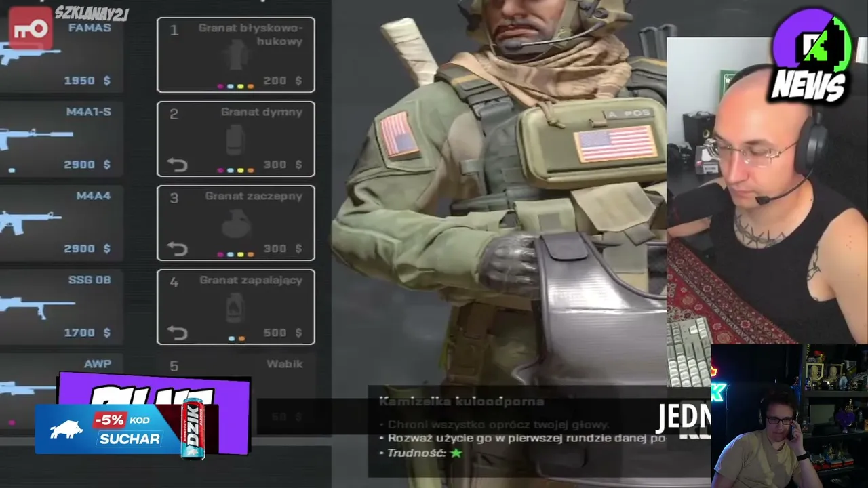Click the "2900 $" price under M4A4
Viewport: 868px width, 488px height.
click(87, 249)
